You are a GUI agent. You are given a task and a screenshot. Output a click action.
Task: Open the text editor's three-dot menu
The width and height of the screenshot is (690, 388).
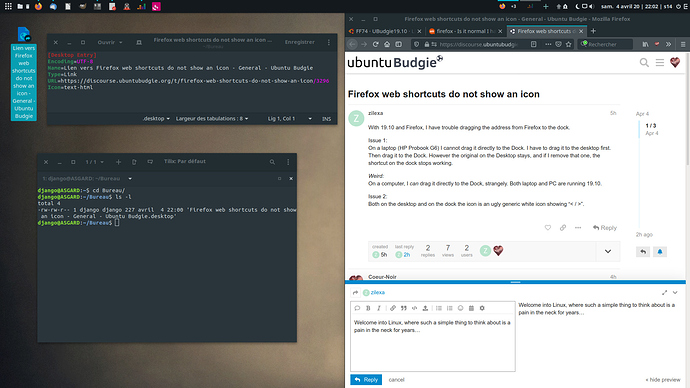(329, 42)
